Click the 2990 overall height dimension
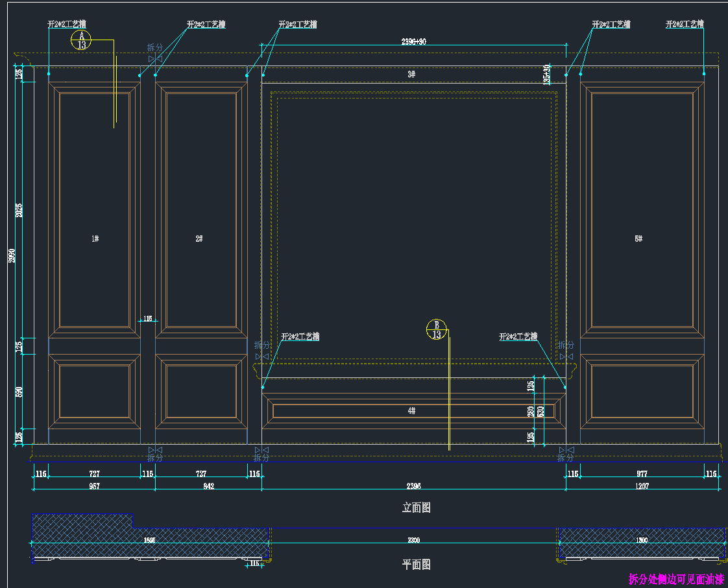This screenshot has width=728, height=588. (x=11, y=255)
